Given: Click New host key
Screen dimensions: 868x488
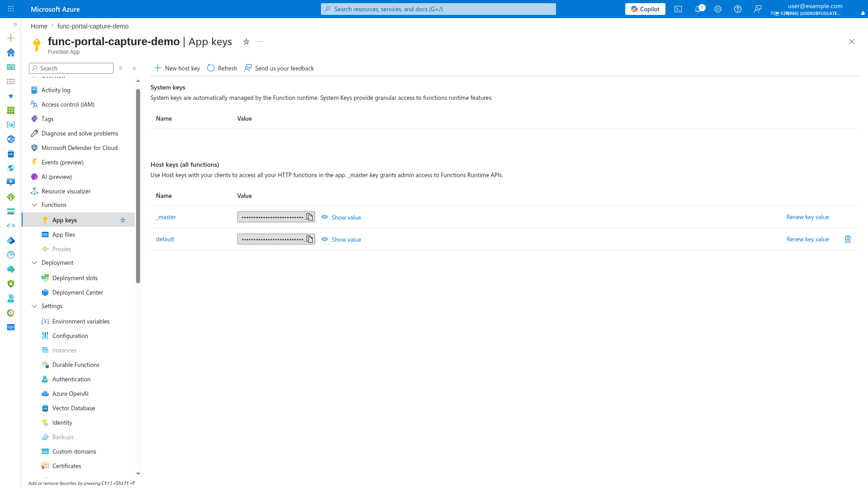Looking at the screenshot, I should (x=177, y=68).
